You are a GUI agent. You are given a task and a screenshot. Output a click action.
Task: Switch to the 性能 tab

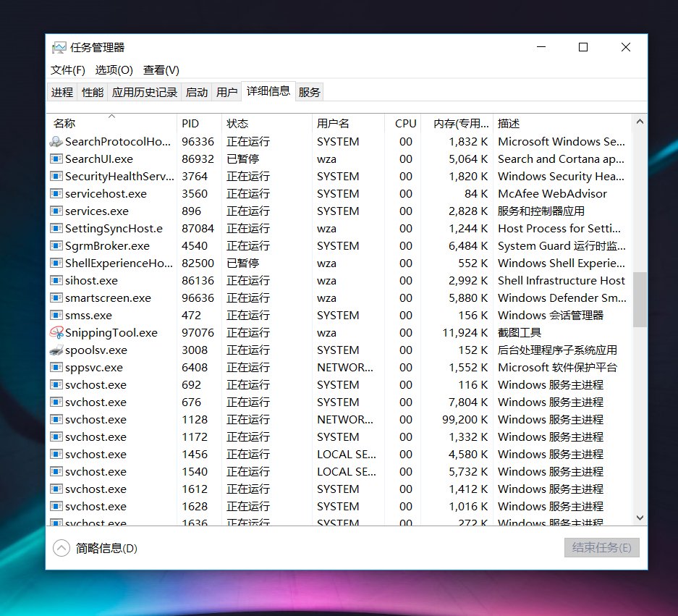pos(93,92)
